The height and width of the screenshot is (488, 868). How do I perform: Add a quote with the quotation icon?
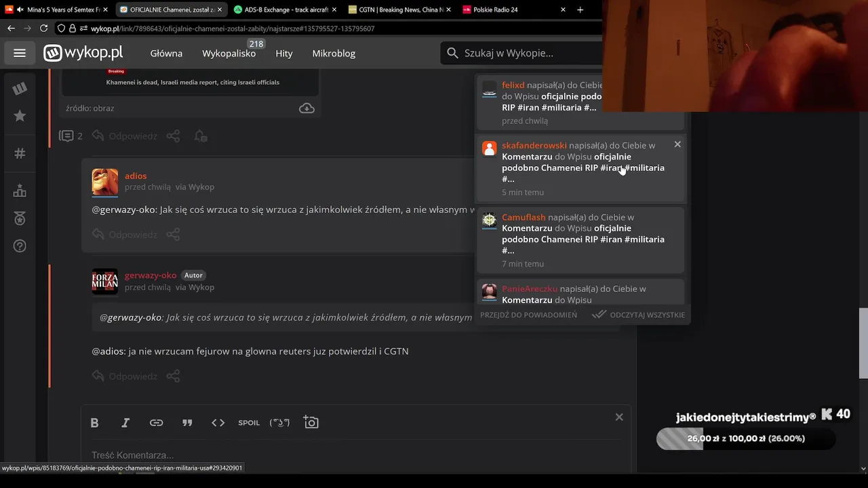pyautogui.click(x=187, y=422)
